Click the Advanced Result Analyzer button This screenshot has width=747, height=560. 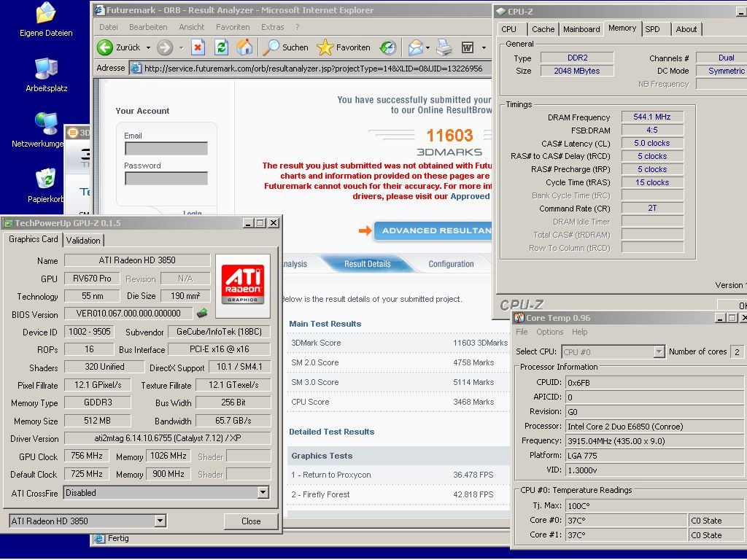tap(433, 230)
